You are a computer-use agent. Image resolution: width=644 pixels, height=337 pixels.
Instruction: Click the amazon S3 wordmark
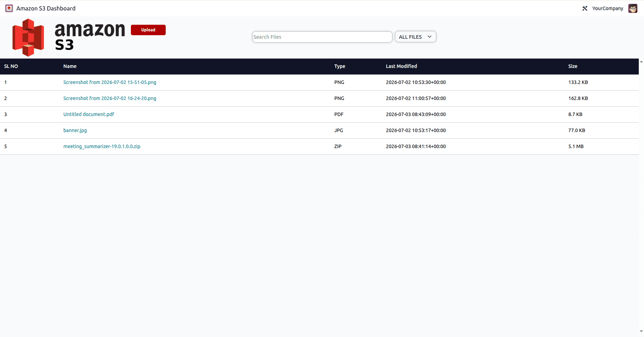coord(90,37)
